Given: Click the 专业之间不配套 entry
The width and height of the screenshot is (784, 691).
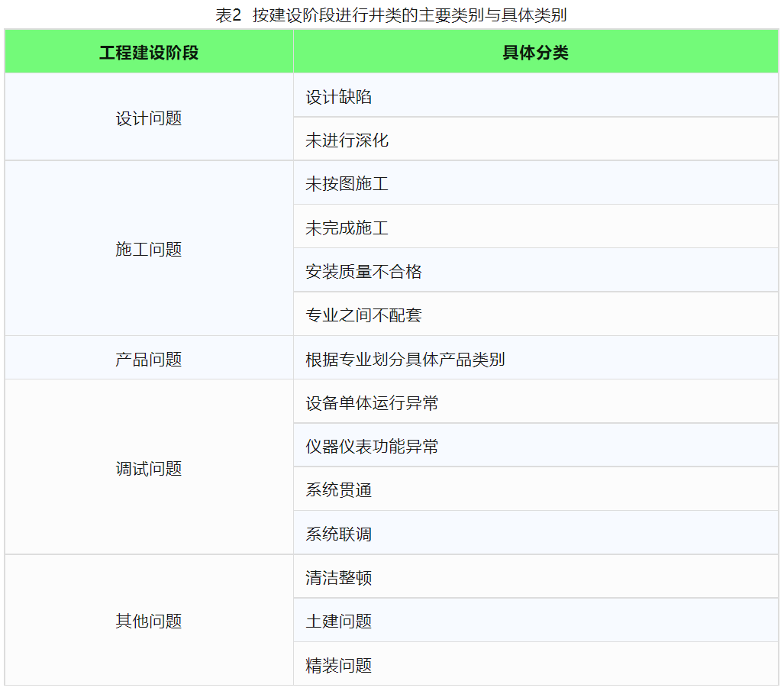Looking at the screenshot, I should (x=364, y=315).
